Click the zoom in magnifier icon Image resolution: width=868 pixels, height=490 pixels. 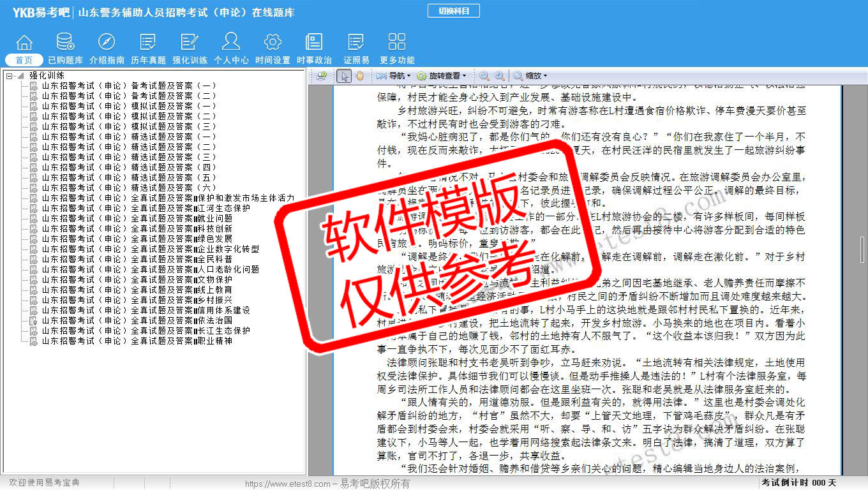point(499,76)
